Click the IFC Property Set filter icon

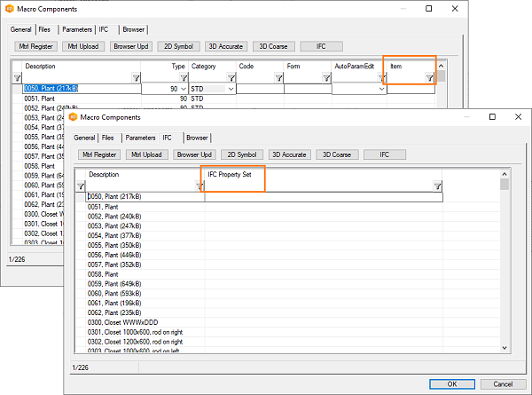436,186
